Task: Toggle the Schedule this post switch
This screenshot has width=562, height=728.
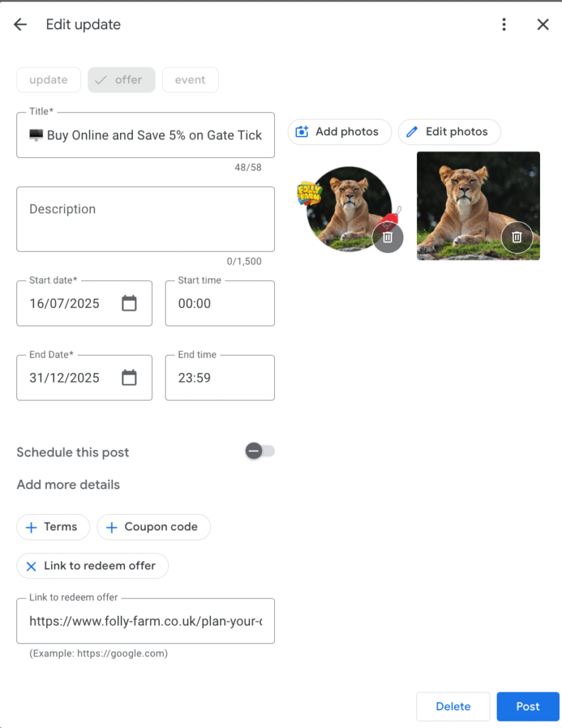Action: 259,451
